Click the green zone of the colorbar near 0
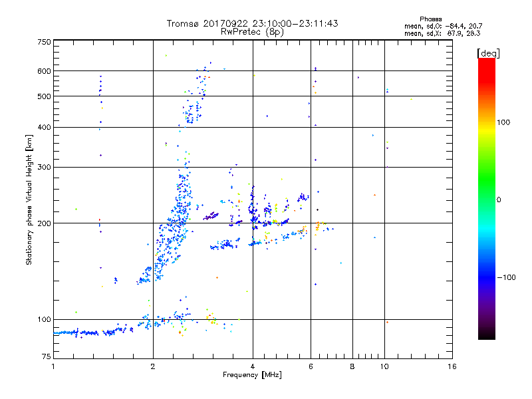The height and width of the screenshot is (399, 532). click(x=487, y=184)
